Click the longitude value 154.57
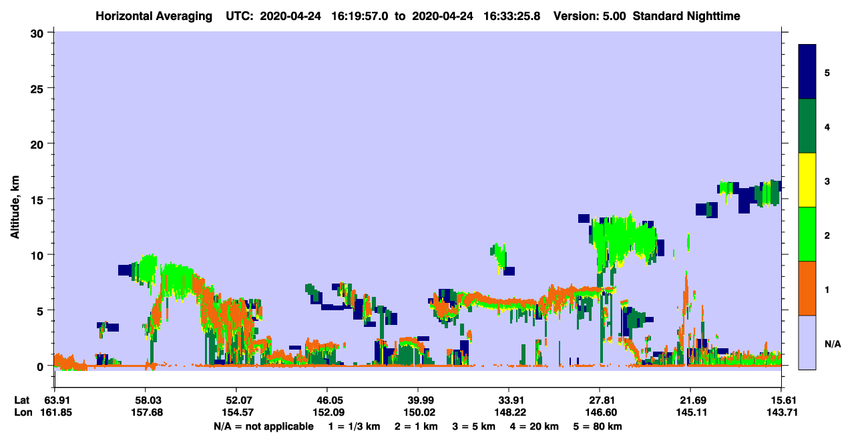 tap(238, 412)
